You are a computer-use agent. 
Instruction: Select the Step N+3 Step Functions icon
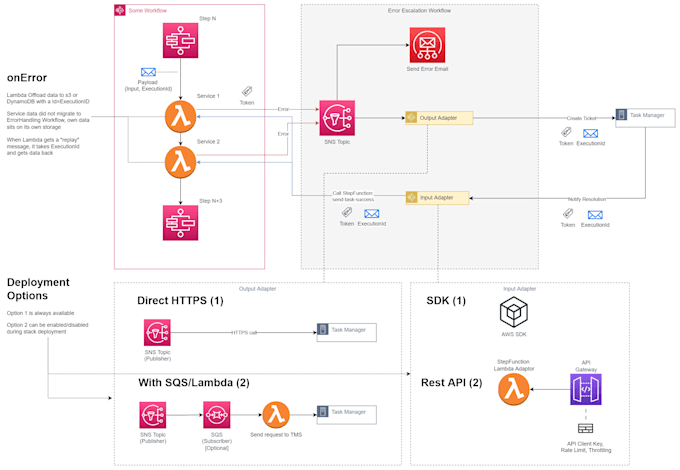pos(180,223)
